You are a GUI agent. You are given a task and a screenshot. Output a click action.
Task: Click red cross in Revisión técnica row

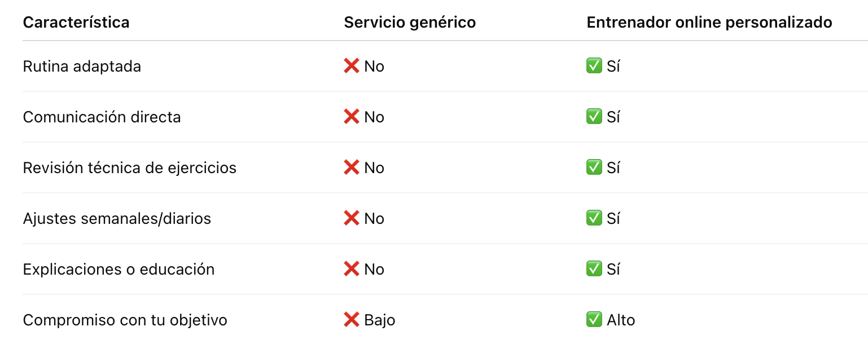click(x=351, y=168)
